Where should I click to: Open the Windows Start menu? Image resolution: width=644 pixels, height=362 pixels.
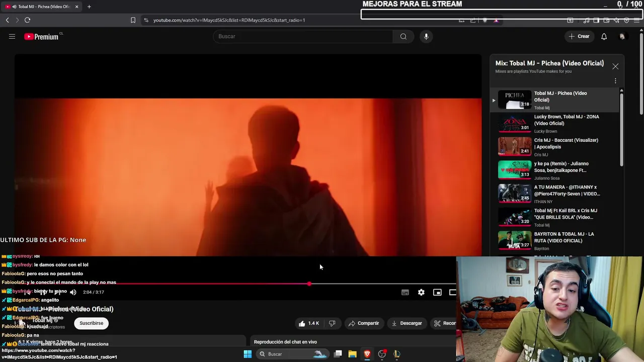coord(248,354)
